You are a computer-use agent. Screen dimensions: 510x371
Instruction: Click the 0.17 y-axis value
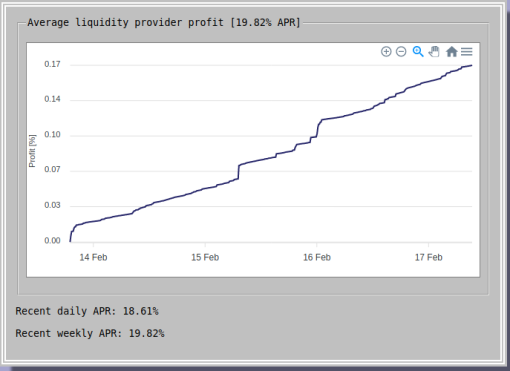click(x=52, y=64)
